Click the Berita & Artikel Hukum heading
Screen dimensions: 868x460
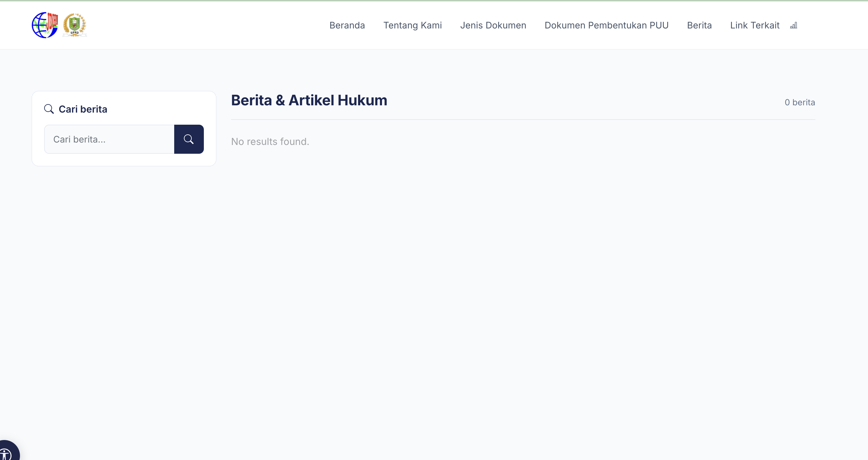pyautogui.click(x=309, y=100)
